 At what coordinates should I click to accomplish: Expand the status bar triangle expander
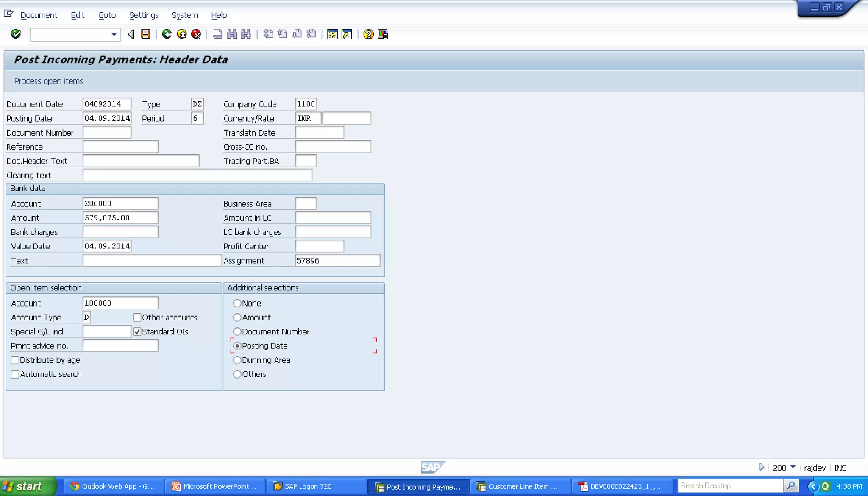click(762, 467)
